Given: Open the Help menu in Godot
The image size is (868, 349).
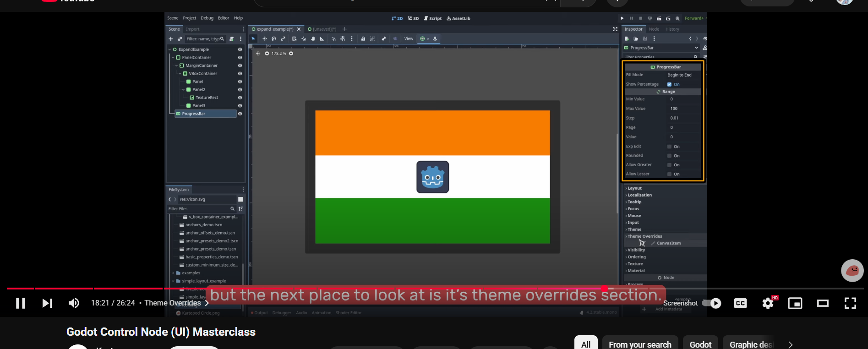Looking at the screenshot, I should pos(238,18).
